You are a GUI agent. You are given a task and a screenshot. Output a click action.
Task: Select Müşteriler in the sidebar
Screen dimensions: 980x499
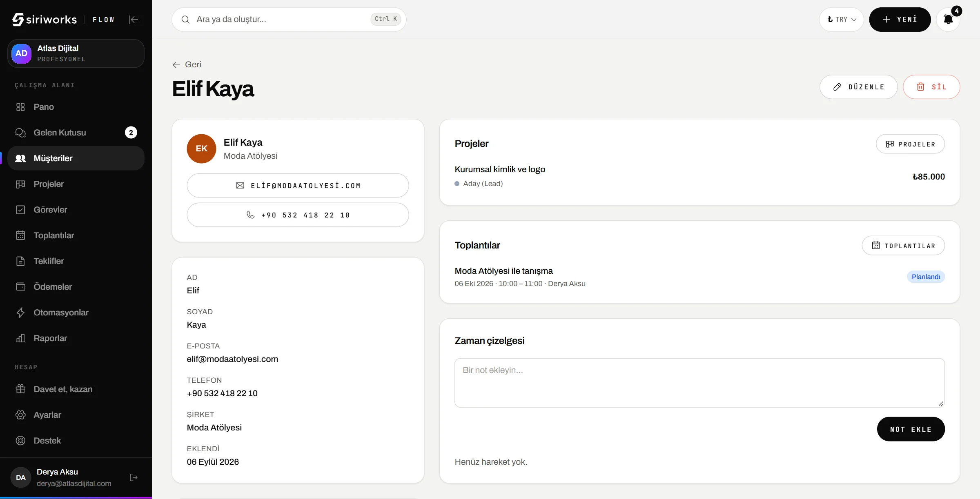[x=76, y=158]
